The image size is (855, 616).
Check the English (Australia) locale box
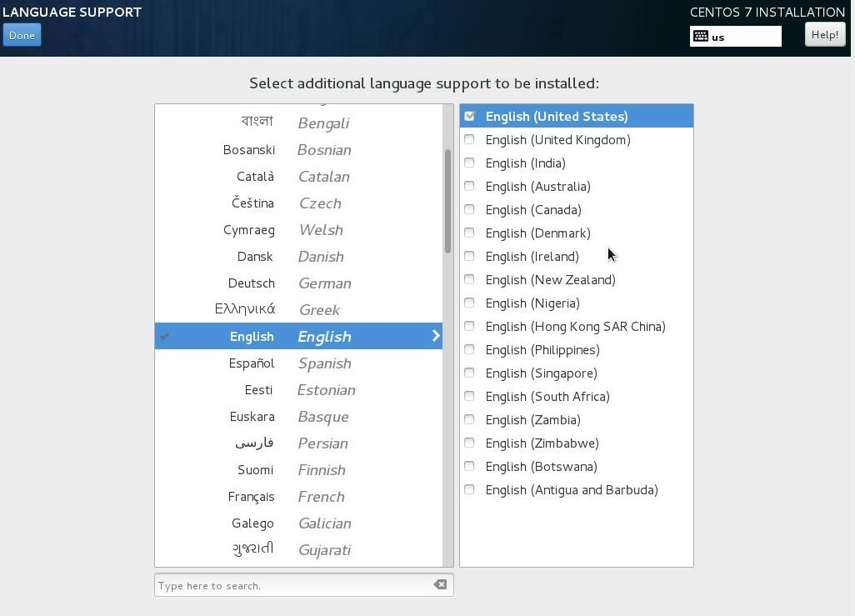click(x=469, y=186)
